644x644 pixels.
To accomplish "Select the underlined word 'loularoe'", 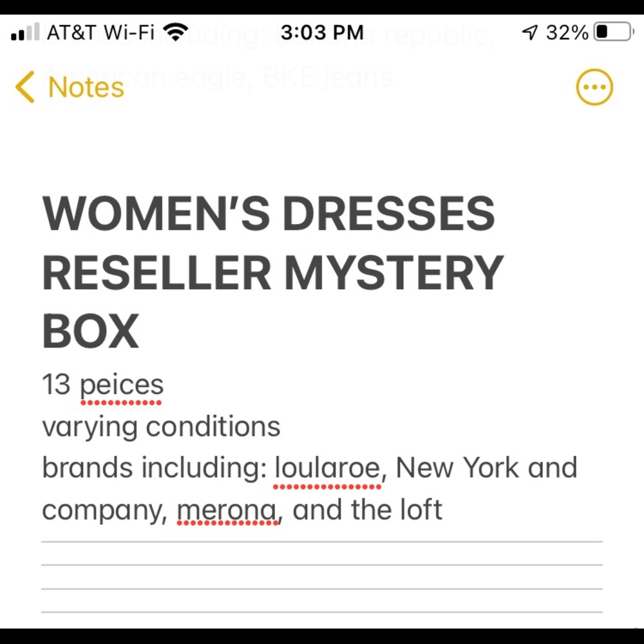I will point(327,468).
